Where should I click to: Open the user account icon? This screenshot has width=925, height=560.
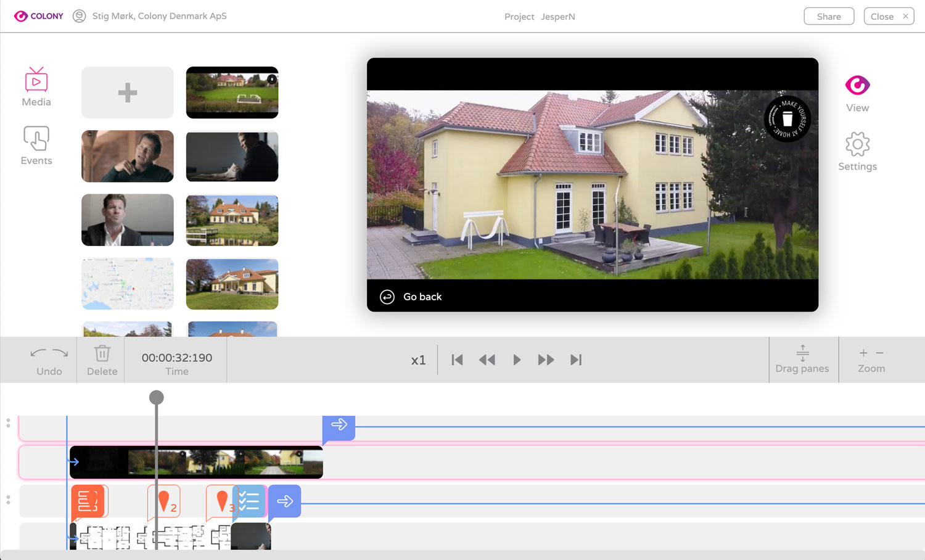tap(79, 16)
